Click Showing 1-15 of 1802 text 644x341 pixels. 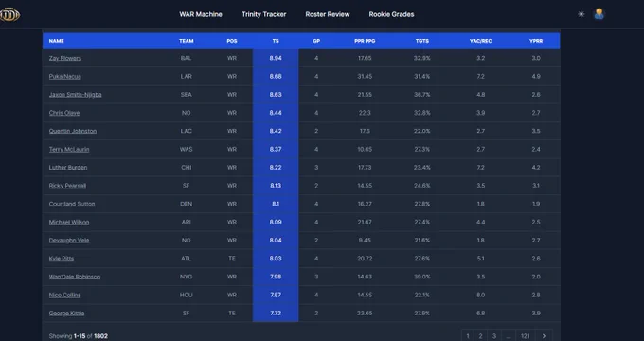[78, 336]
